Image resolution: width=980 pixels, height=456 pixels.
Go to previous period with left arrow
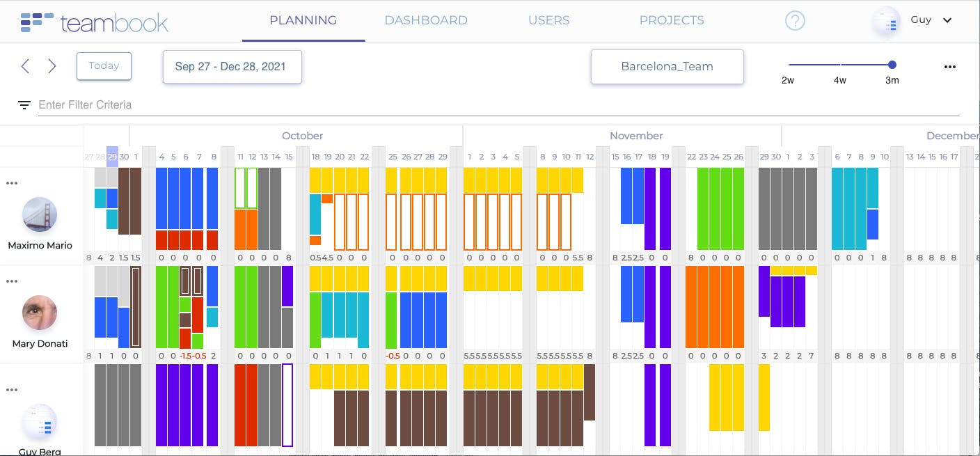click(25, 66)
